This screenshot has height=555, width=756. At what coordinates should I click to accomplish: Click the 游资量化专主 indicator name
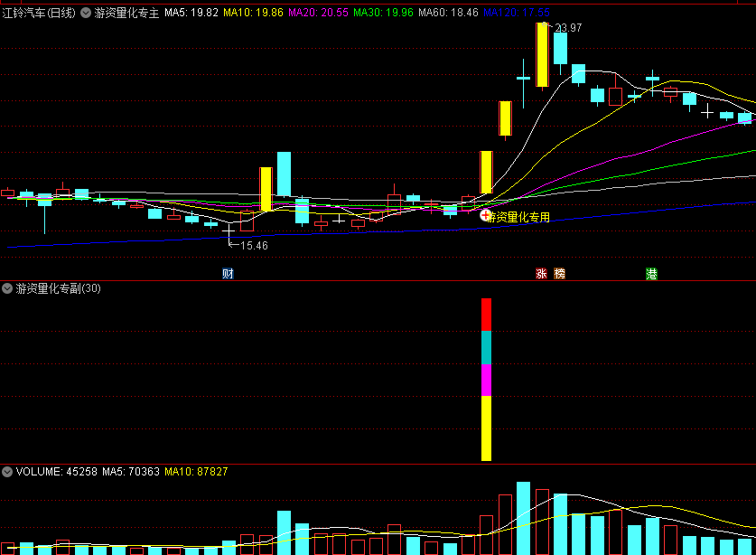point(126,13)
